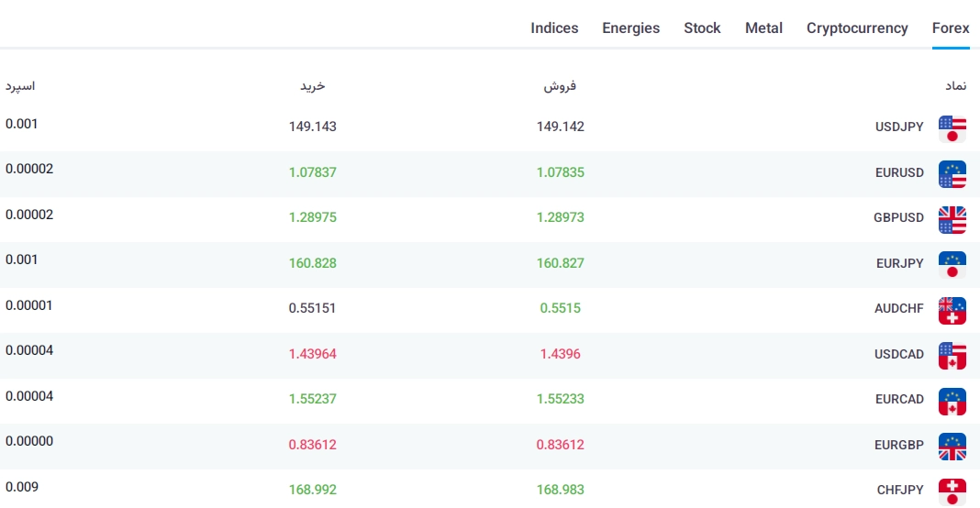The width and height of the screenshot is (980, 508).
Task: Click EURCAD buy price 1.55237
Action: (x=313, y=399)
